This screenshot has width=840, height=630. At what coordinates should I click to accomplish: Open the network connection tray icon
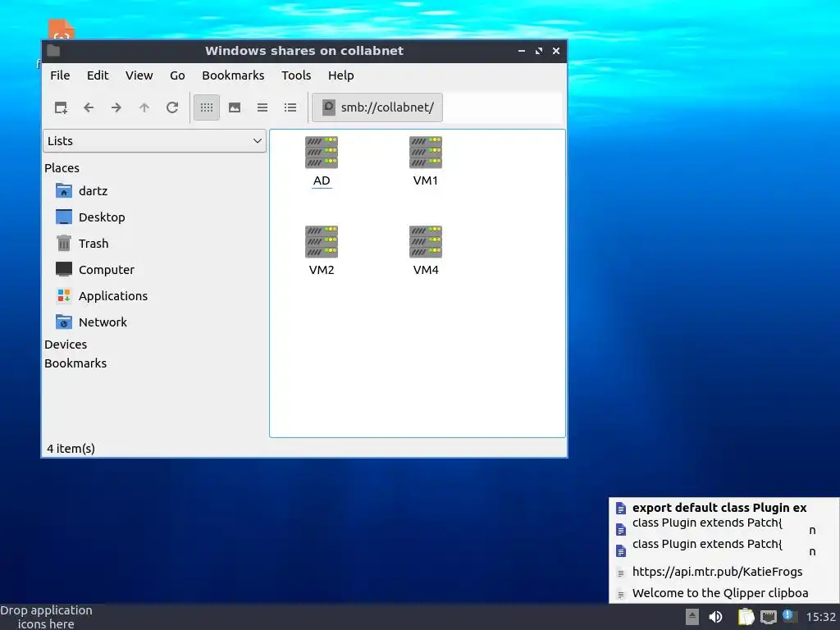(769, 617)
